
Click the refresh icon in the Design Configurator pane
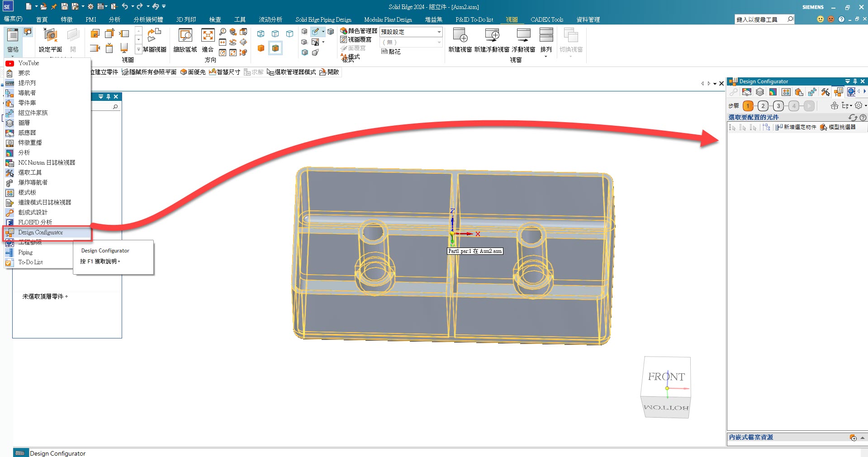pyautogui.click(x=853, y=117)
